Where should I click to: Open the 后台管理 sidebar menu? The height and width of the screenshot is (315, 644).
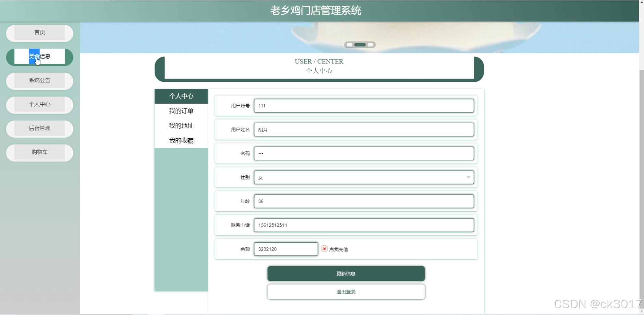(x=39, y=129)
